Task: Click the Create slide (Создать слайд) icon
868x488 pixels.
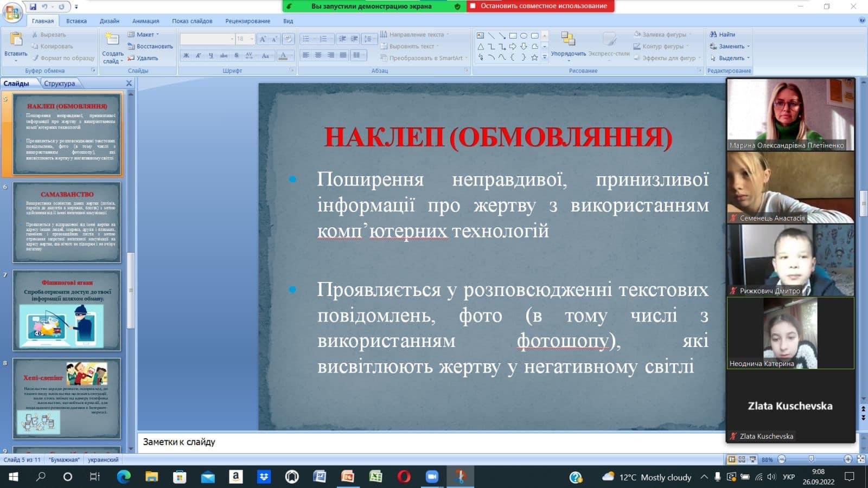Action: pos(112,40)
